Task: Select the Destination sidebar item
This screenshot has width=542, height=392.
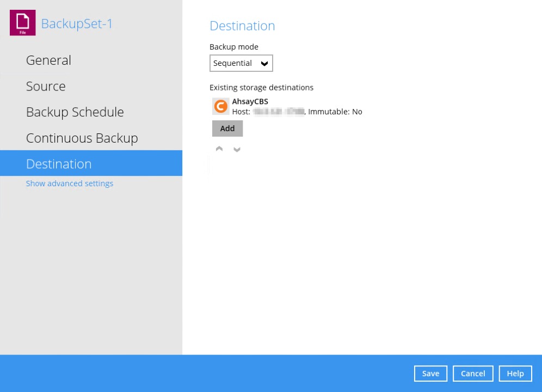Action: [59, 164]
